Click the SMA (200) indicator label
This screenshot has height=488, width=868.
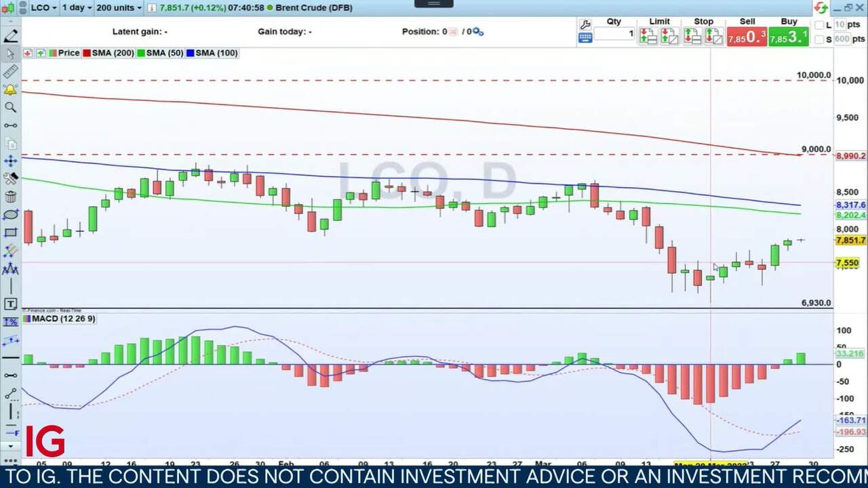pos(113,53)
